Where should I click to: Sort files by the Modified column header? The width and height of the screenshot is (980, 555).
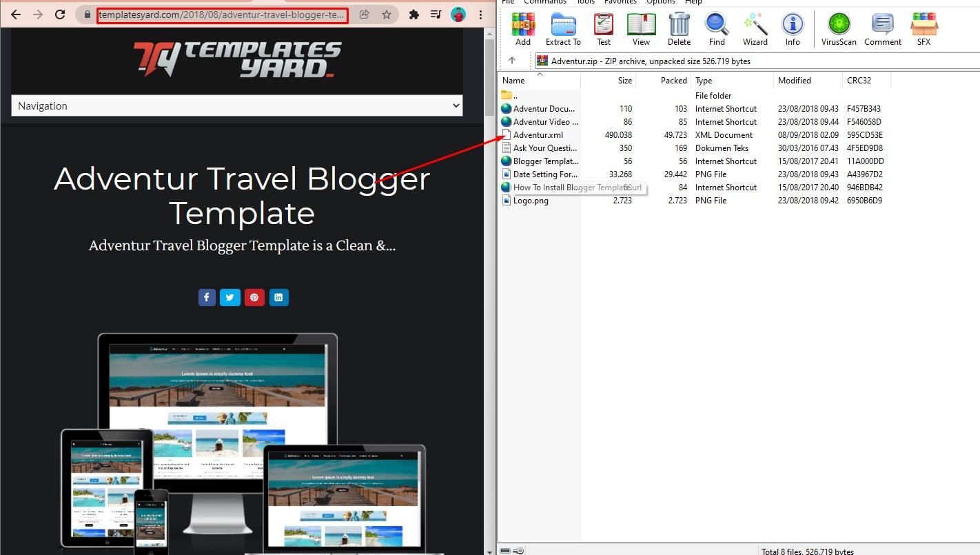click(795, 81)
